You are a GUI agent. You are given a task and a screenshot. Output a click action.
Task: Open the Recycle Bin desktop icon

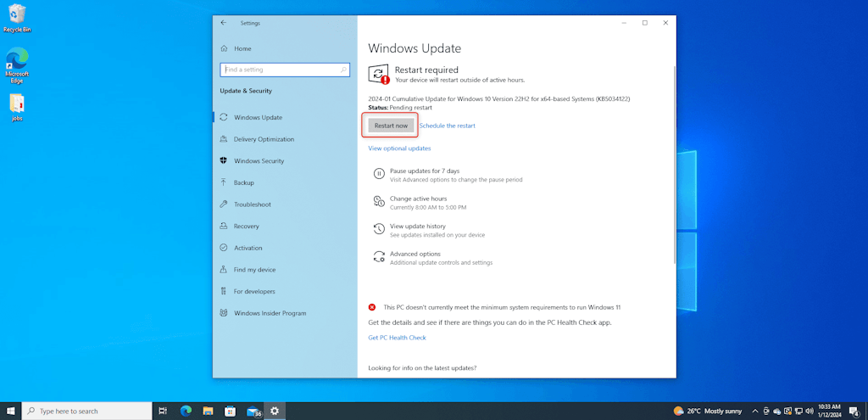tap(17, 18)
